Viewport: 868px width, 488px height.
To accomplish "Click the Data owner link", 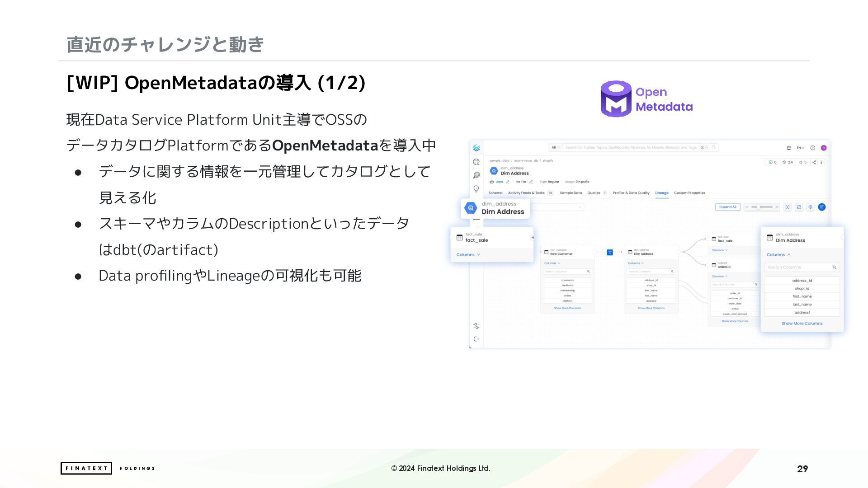I will (499, 182).
